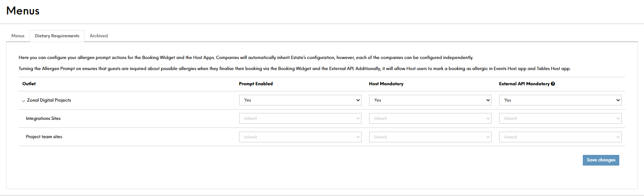Open External API Mandatory dropdown for Project team sites
The width and height of the screenshot is (644, 196).
(x=560, y=137)
